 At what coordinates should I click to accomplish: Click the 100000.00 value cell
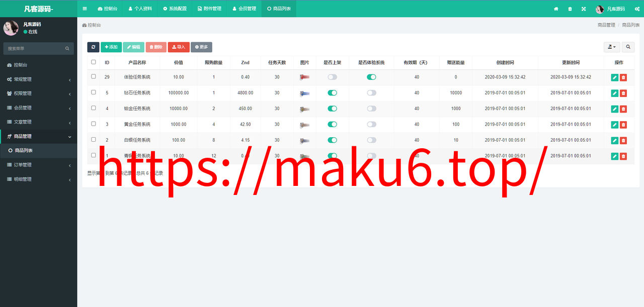tap(179, 93)
